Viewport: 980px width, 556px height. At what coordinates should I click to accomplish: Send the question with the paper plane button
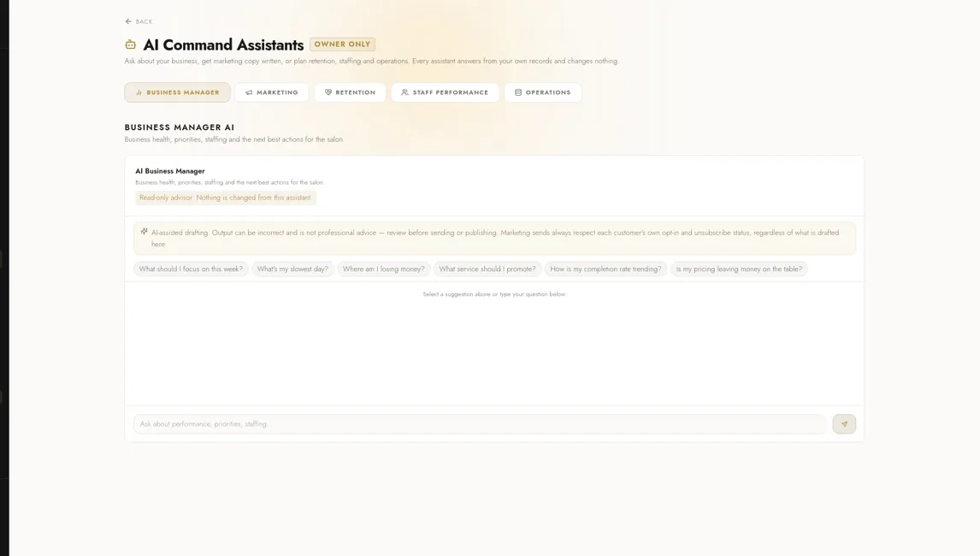[844, 424]
